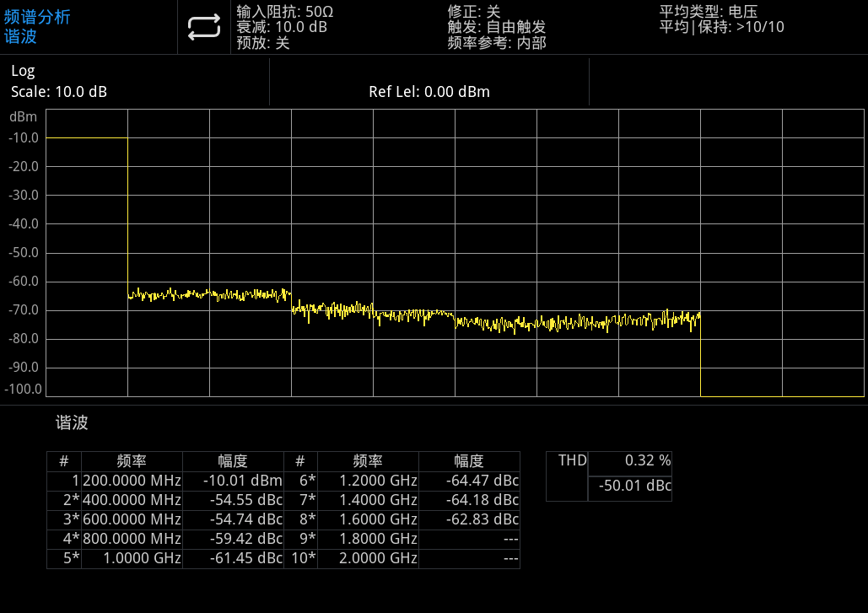Tap the 衰减: 10.0 dB attenuation field
This screenshot has height=613, width=868.
(x=282, y=27)
